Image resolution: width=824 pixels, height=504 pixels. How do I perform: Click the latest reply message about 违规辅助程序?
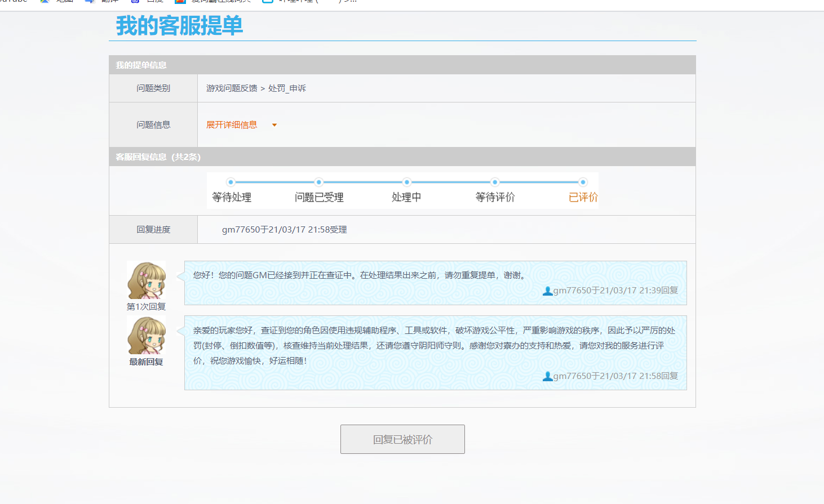pos(434,345)
